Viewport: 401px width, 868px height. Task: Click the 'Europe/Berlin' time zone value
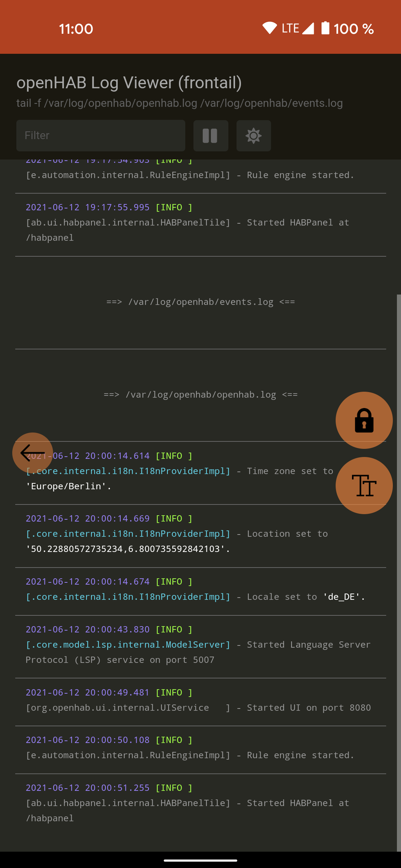68,486
